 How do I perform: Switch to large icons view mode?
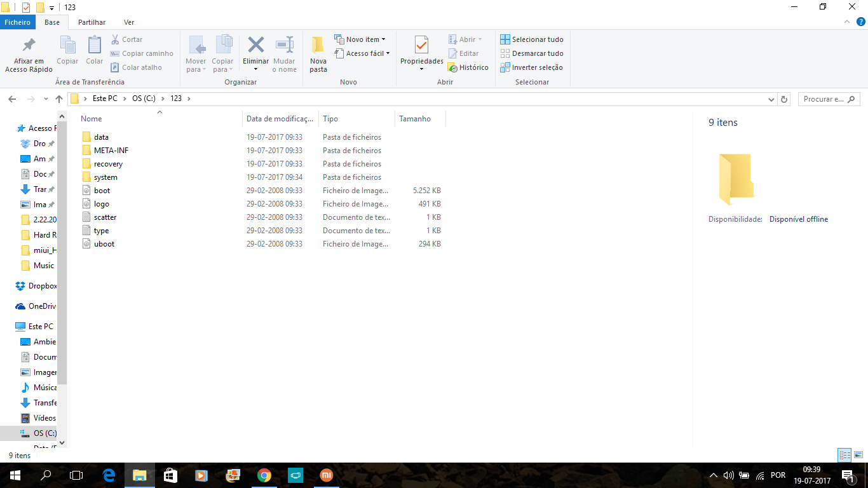(x=858, y=455)
